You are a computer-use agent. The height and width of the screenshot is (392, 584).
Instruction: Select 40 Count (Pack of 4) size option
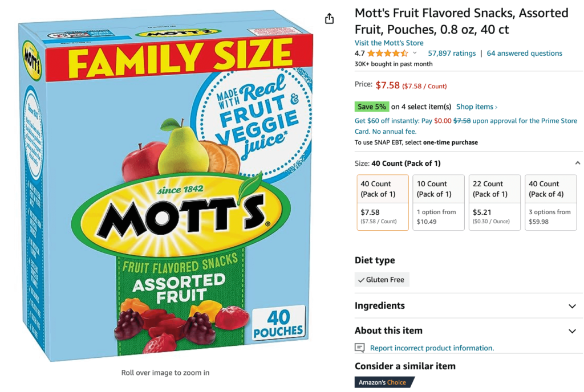(x=550, y=202)
